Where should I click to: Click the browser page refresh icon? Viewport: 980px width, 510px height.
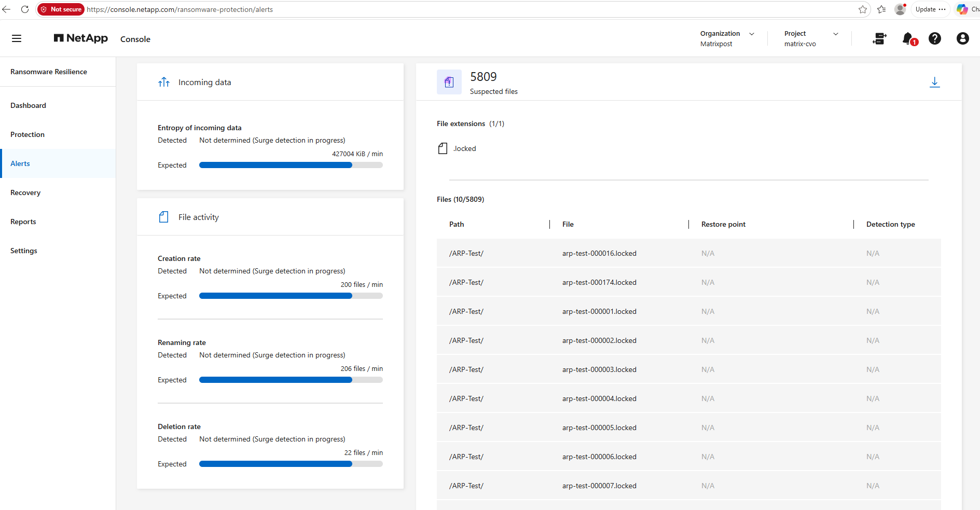point(25,9)
